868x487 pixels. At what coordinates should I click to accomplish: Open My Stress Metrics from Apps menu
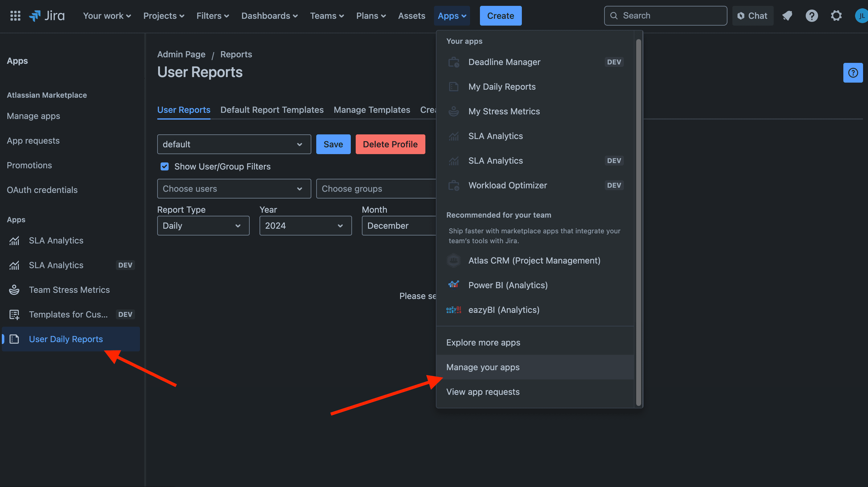tap(535, 111)
